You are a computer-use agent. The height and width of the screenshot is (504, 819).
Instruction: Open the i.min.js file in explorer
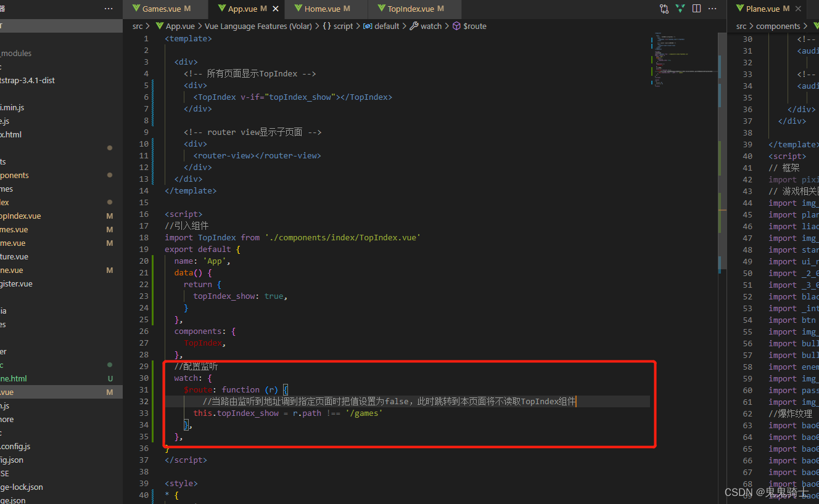[14, 107]
